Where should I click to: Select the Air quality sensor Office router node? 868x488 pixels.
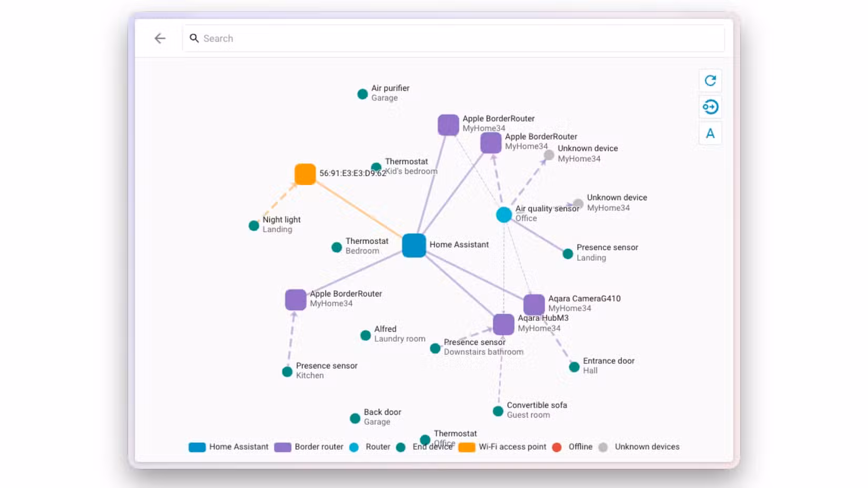click(504, 215)
